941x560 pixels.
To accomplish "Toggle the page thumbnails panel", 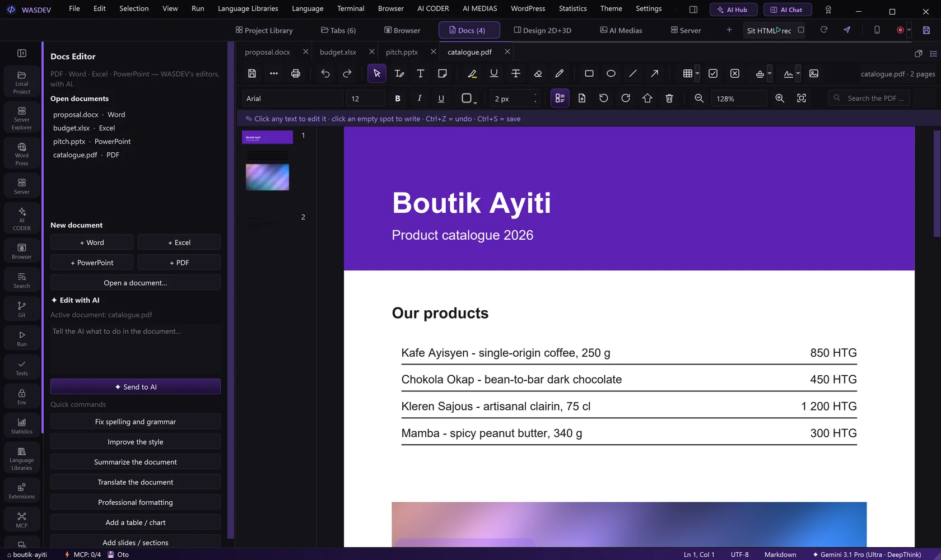I will [560, 98].
